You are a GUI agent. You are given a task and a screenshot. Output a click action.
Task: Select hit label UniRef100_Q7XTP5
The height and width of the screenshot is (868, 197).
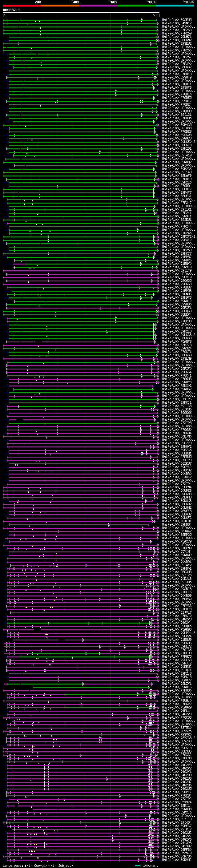coord(177,423)
